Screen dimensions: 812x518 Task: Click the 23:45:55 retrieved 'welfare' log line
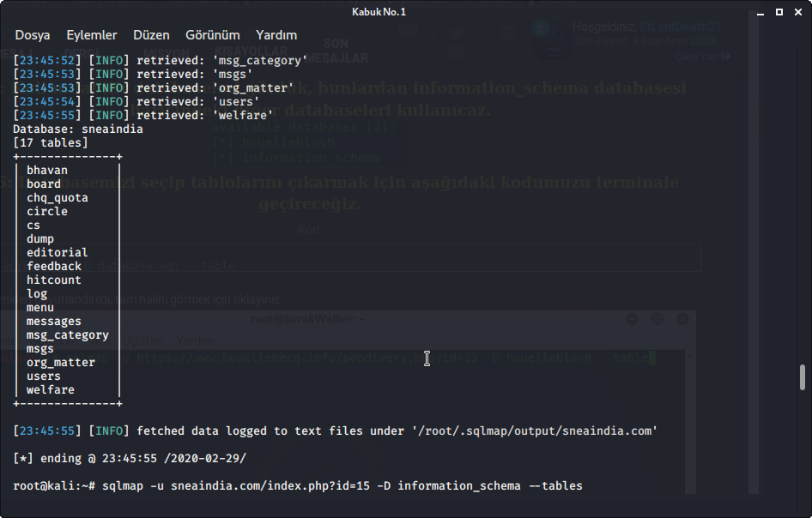tap(143, 116)
